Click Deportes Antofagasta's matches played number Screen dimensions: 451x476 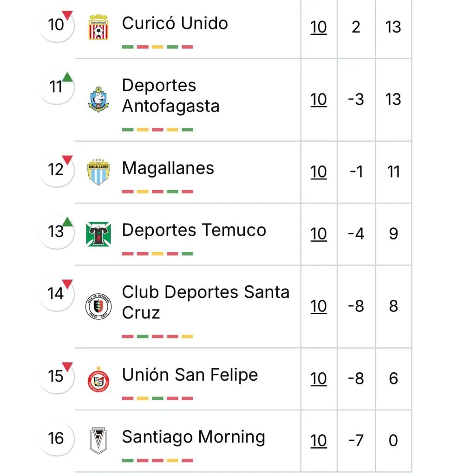click(x=319, y=99)
